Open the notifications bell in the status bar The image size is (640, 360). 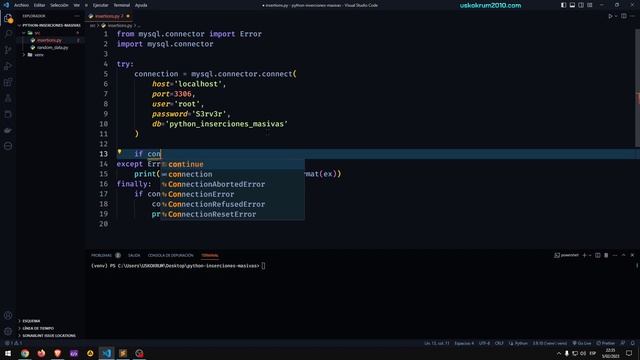tap(633, 343)
